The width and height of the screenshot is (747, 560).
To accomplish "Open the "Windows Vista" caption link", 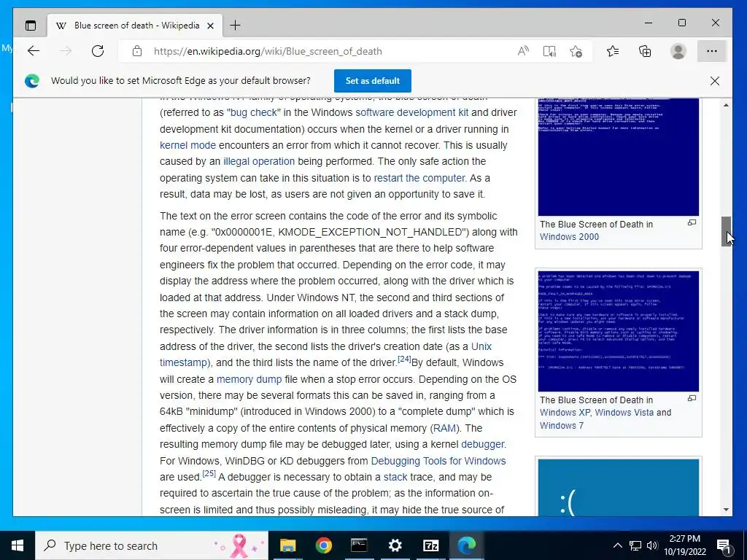I will click(624, 413).
